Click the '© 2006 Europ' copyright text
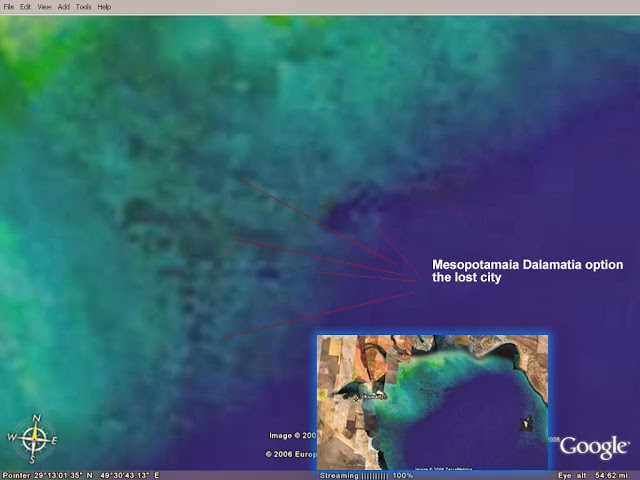This screenshot has height=480, width=640. tap(291, 454)
